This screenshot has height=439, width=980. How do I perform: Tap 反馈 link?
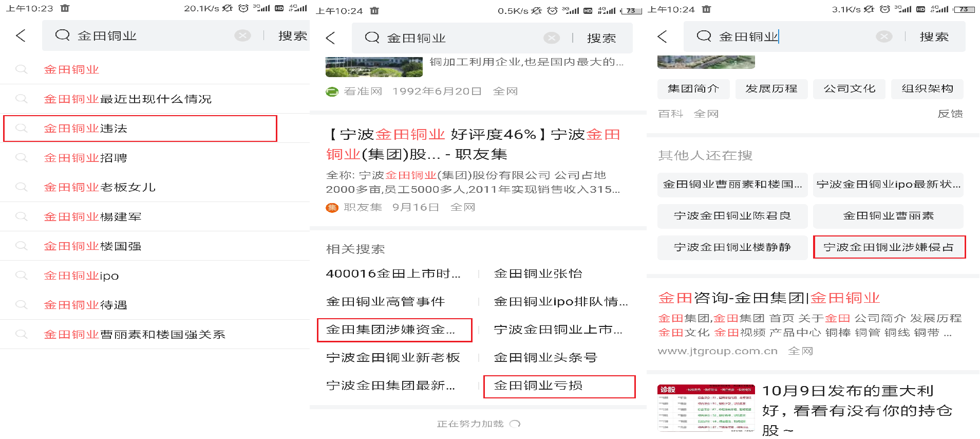click(950, 114)
